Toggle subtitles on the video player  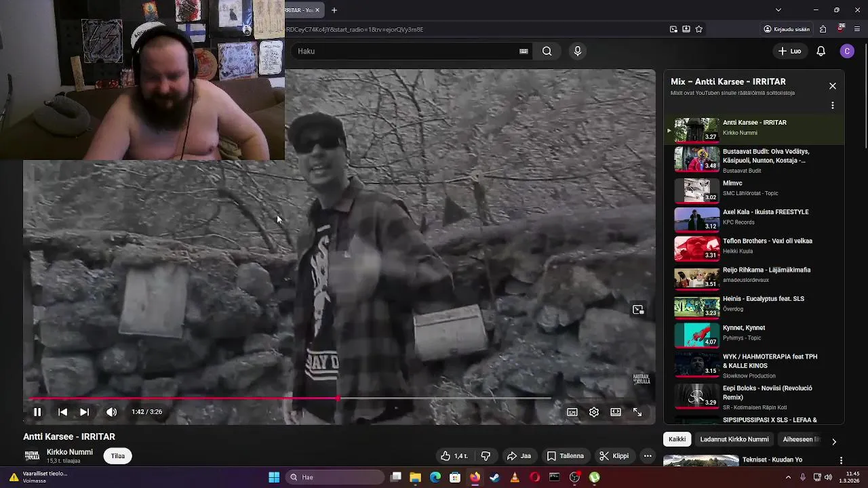point(572,412)
